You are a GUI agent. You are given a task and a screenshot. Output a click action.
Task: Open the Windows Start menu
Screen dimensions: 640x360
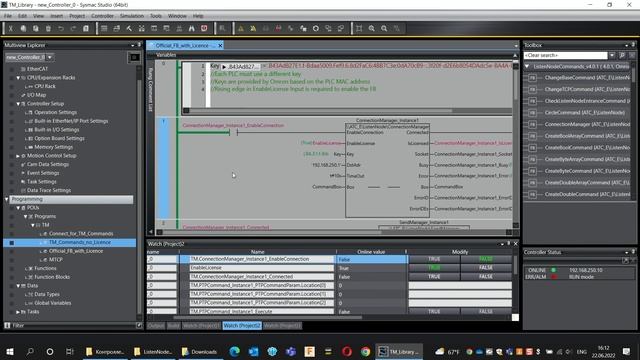[x=10, y=351]
